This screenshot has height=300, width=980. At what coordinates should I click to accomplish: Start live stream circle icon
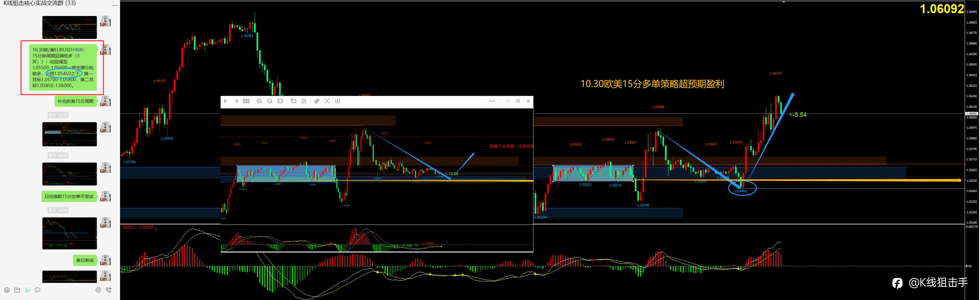[x=98, y=290]
